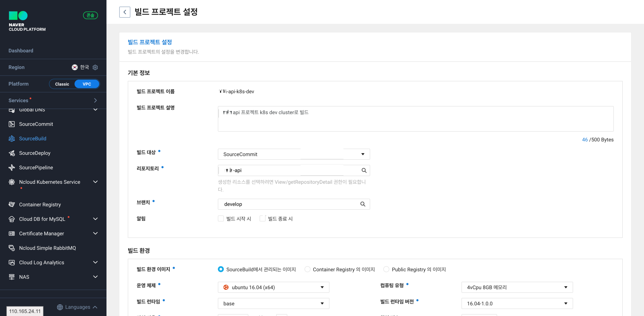Image resolution: width=644 pixels, height=316 pixels.
Task: Click the SourceBuild sidebar link
Action: (32, 138)
